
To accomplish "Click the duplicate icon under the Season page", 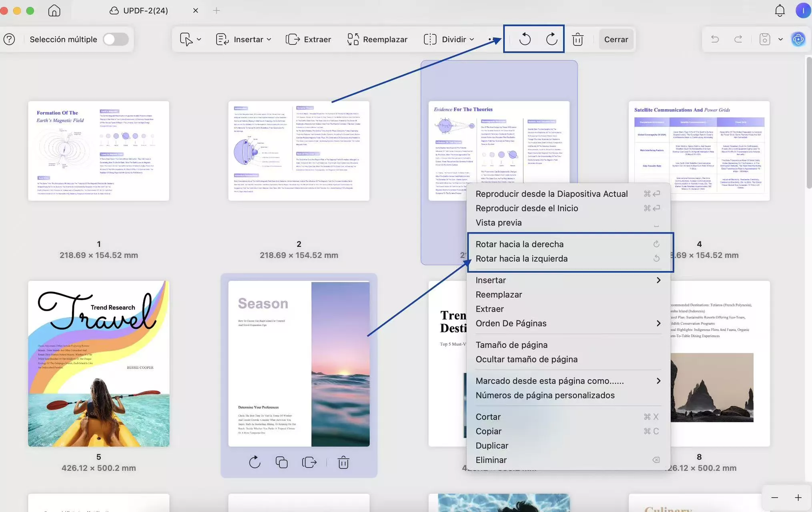I will pyautogui.click(x=281, y=462).
